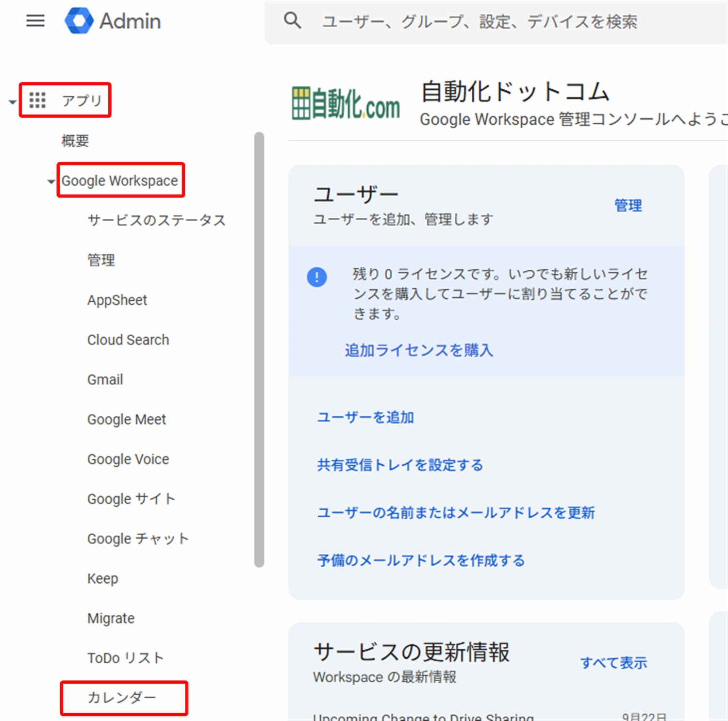Click the search magnifier icon
This screenshot has width=728, height=721.
[x=292, y=21]
